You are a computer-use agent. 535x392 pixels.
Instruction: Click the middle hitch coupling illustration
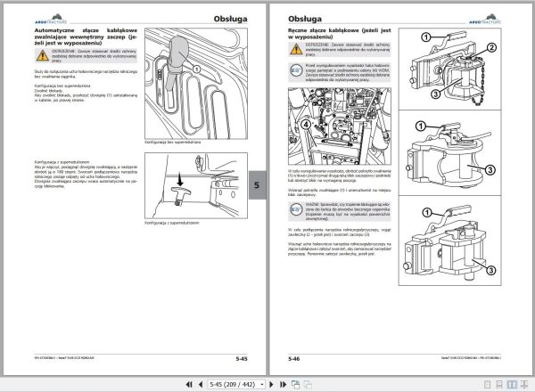coord(449,152)
